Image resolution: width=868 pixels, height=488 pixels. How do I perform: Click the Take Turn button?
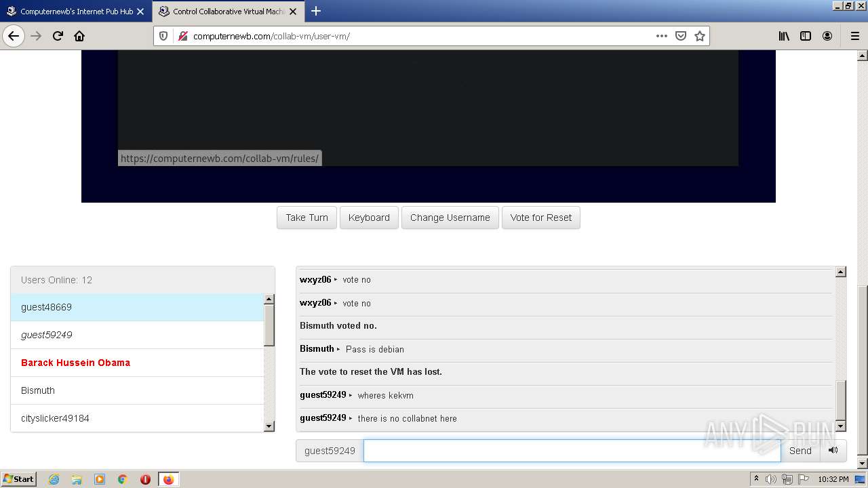[307, 218]
